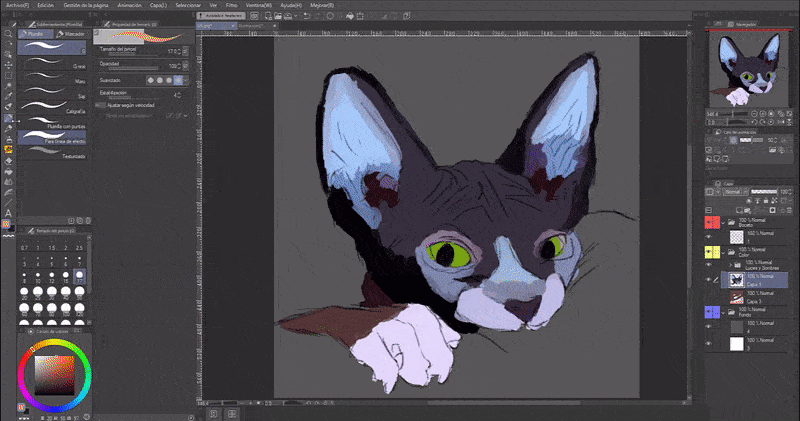This screenshot has height=421, width=800.
Task: Click the cat thumbnail in Navegador panel
Action: point(746,67)
